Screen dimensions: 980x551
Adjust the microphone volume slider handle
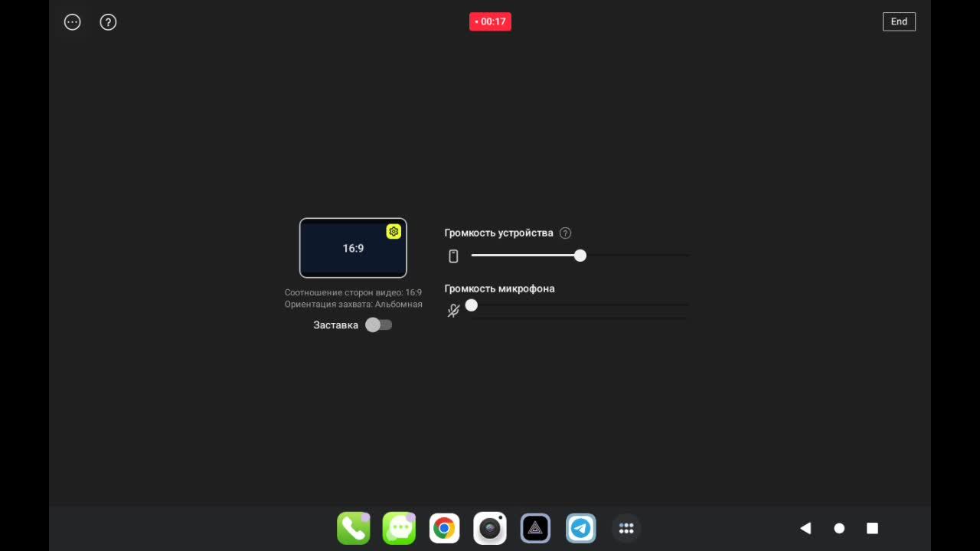(x=472, y=305)
